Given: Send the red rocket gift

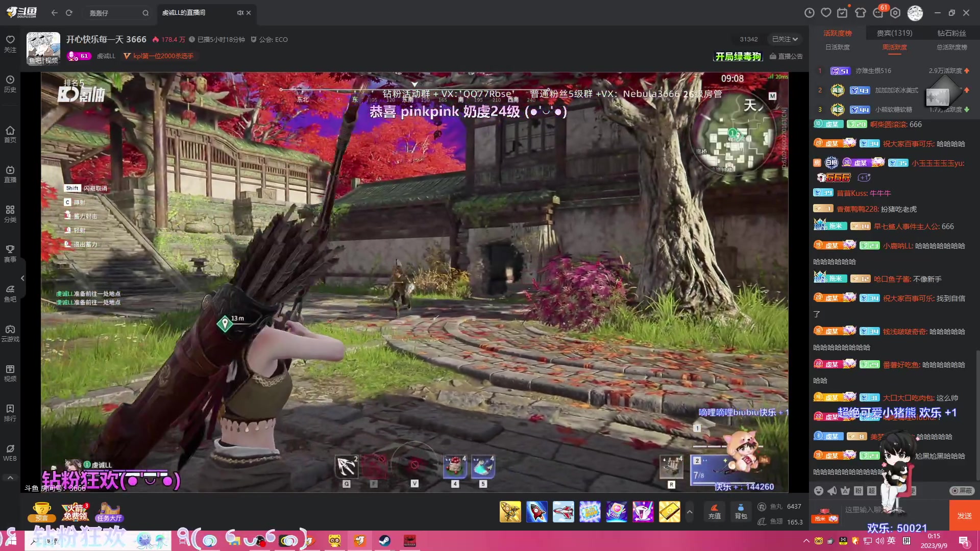Looking at the screenshot, I should 536,512.
